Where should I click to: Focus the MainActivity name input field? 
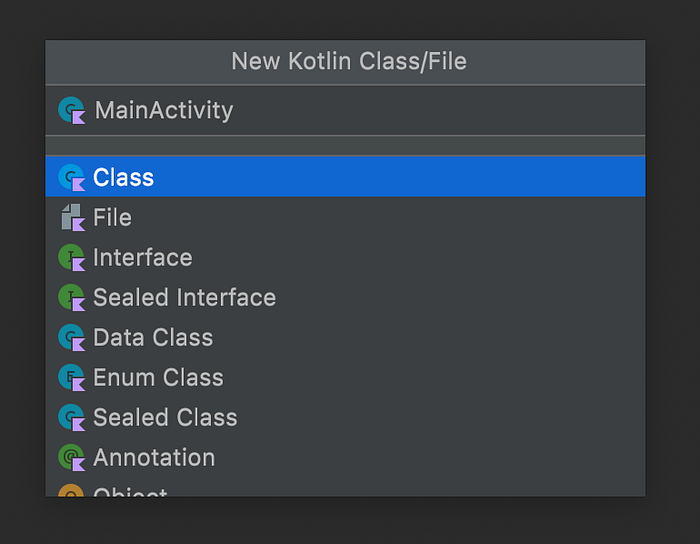click(345, 110)
